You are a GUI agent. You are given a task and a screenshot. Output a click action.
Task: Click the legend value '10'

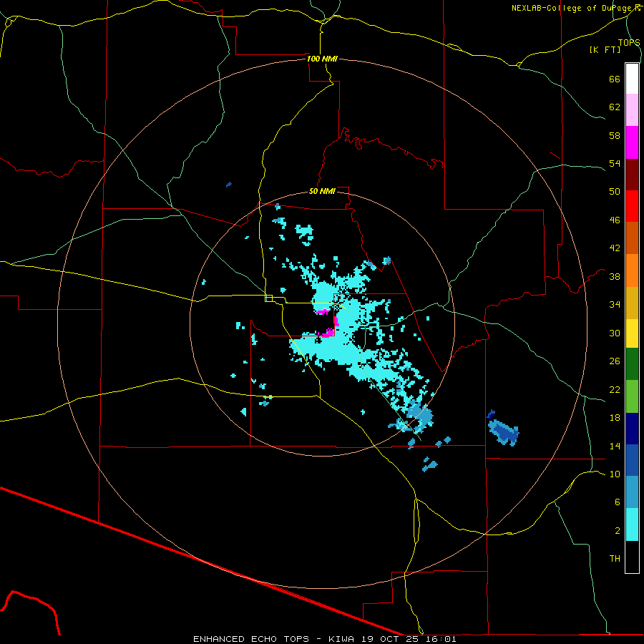[x=615, y=474]
